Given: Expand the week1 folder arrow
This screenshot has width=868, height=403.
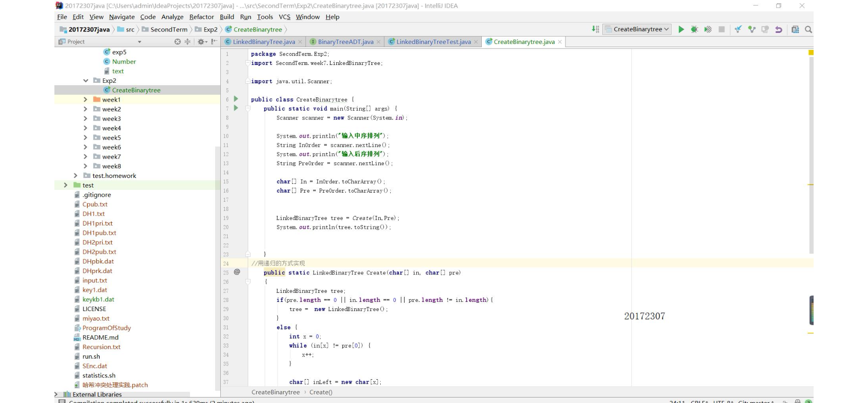Looking at the screenshot, I should [x=85, y=99].
